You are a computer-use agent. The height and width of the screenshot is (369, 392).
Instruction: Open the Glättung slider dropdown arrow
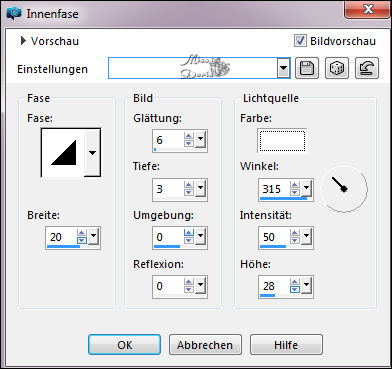[200, 140]
